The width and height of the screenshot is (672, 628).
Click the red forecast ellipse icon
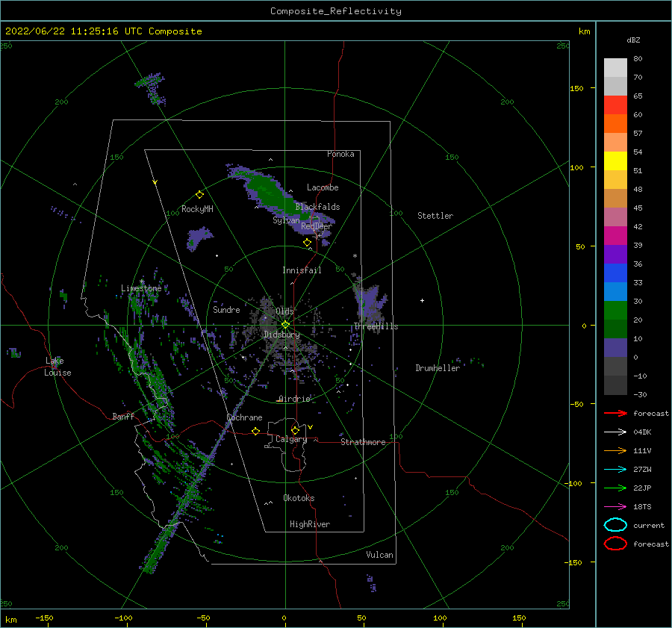[615, 544]
